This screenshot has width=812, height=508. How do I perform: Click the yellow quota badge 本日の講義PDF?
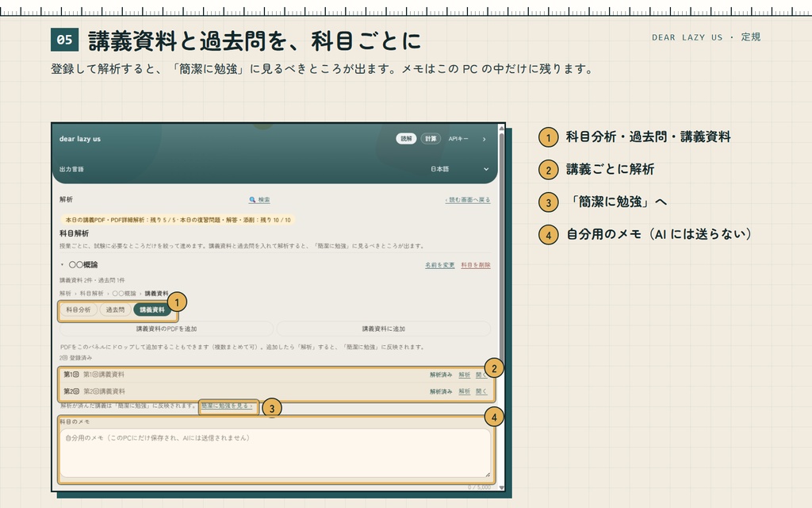178,220
